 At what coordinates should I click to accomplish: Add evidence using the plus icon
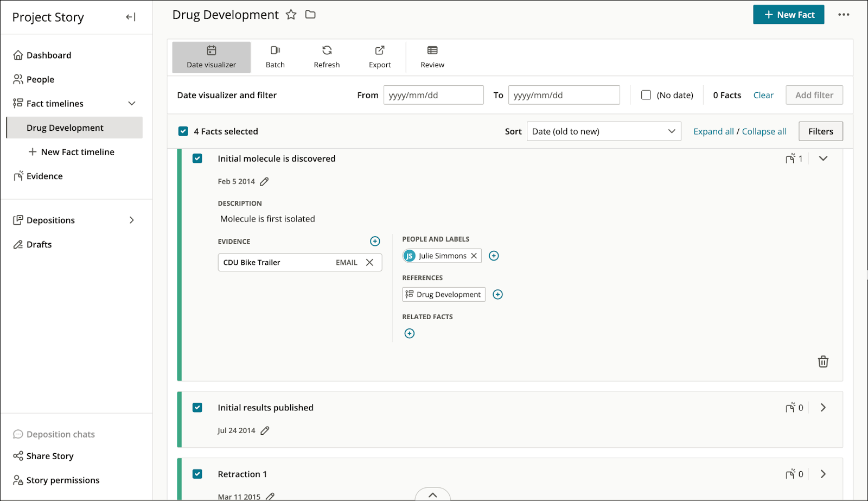[x=375, y=241]
